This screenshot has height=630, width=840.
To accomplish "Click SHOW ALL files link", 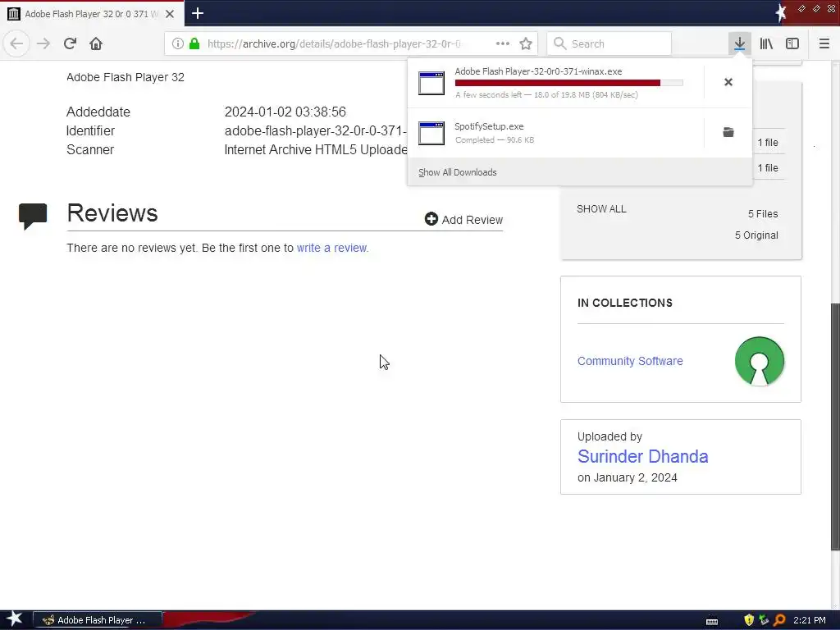I will (x=601, y=209).
